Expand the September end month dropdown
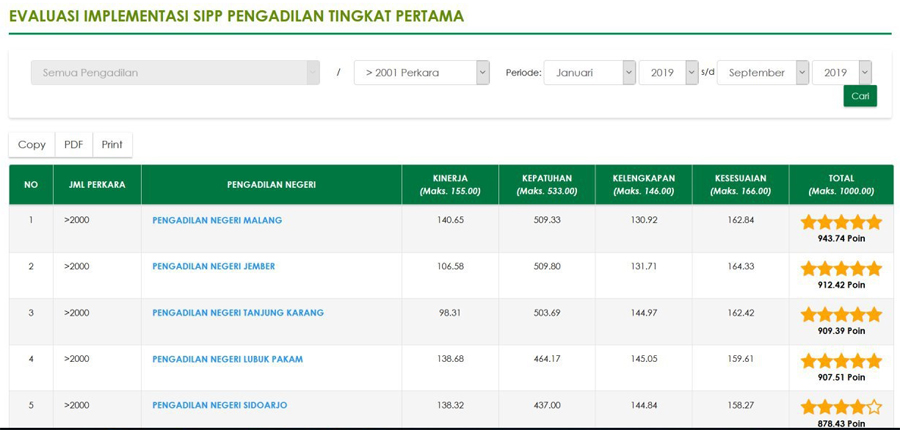 point(763,73)
